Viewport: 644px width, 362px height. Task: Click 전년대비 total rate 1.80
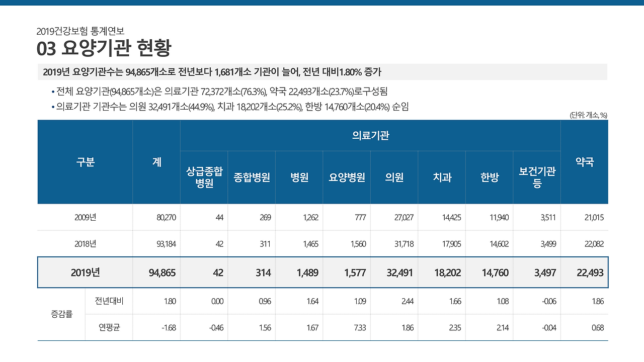170,301
